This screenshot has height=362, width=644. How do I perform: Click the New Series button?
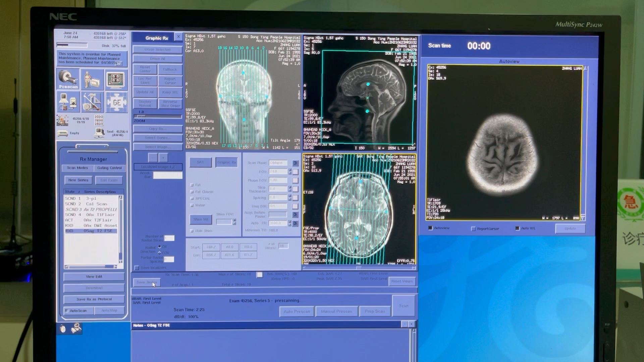pos(78,180)
